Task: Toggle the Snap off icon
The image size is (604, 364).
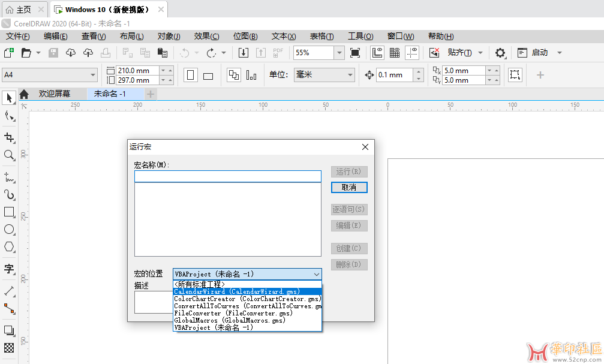Action: 434,53
